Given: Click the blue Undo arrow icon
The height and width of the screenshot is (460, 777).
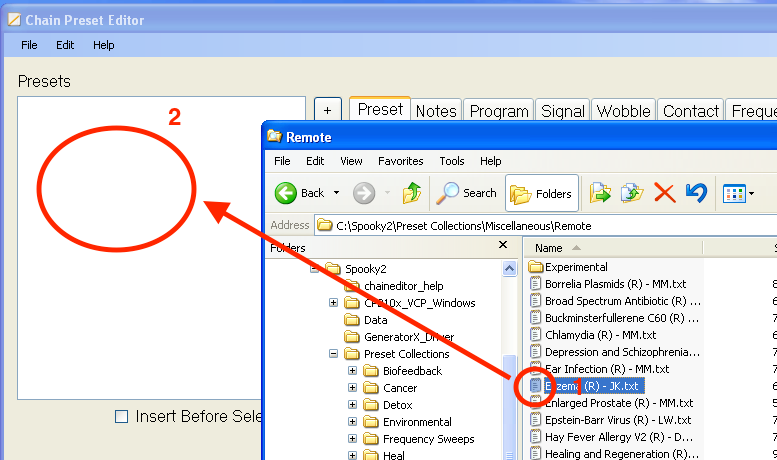Looking at the screenshot, I should pos(696,193).
